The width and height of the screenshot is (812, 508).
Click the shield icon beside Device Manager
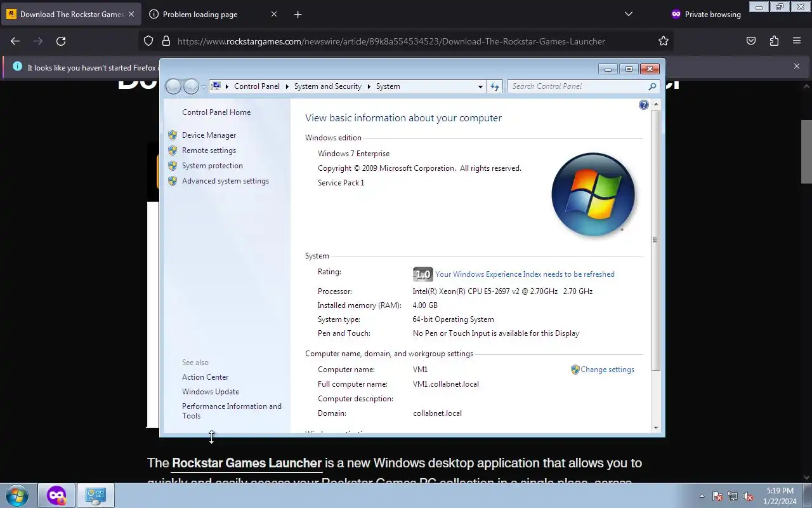pos(173,135)
